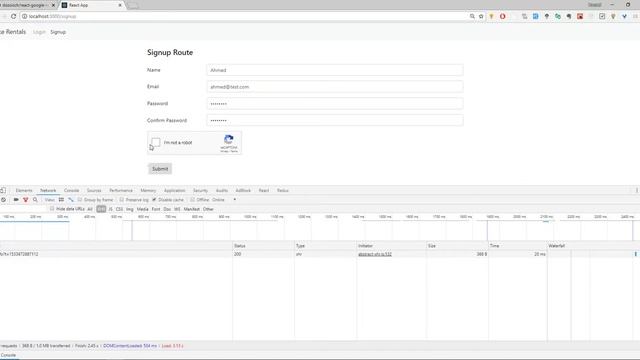Image resolution: width=640 pixels, height=360 pixels.
Task: Open the network search magnifier
Action: tap(36, 200)
